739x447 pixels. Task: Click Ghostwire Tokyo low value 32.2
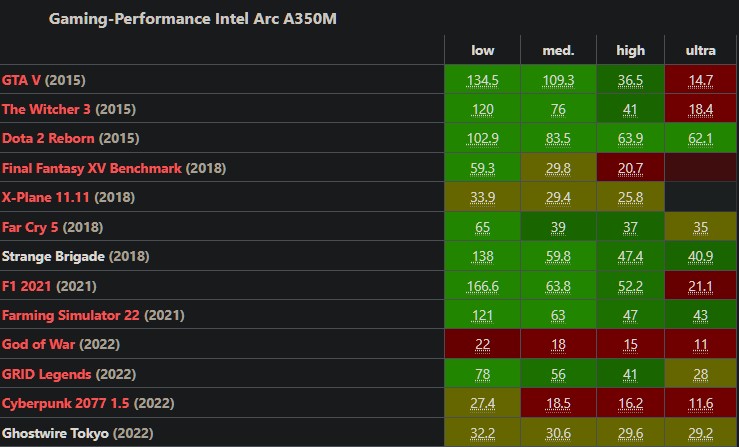click(x=482, y=433)
